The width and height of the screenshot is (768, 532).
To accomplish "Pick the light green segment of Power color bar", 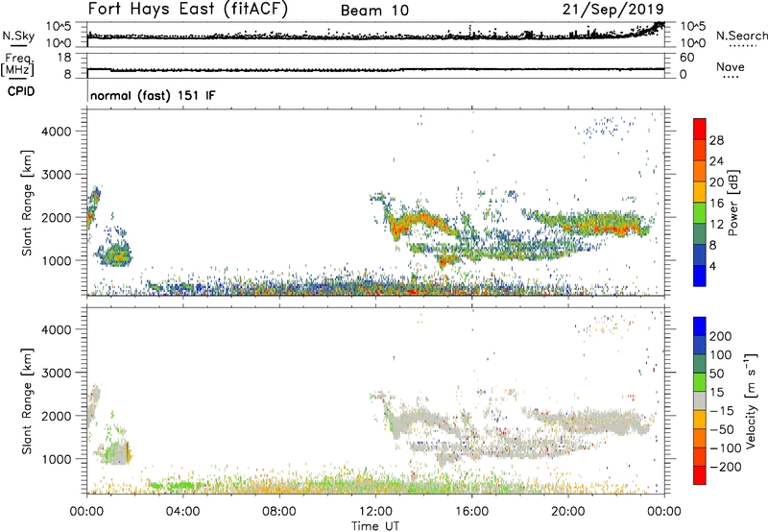I will point(700,212).
